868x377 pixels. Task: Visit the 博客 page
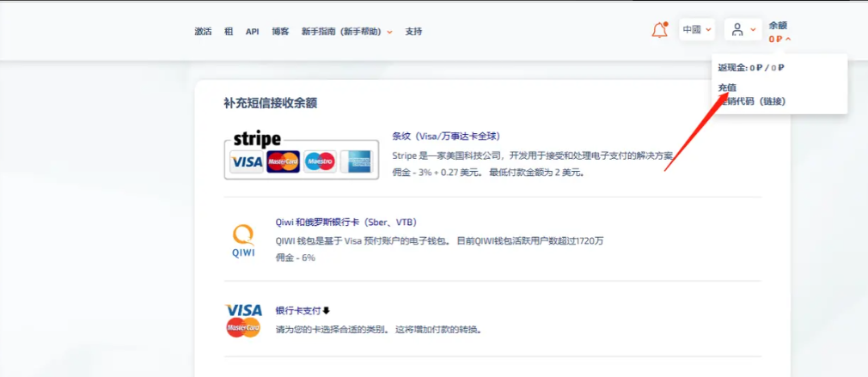pos(280,32)
